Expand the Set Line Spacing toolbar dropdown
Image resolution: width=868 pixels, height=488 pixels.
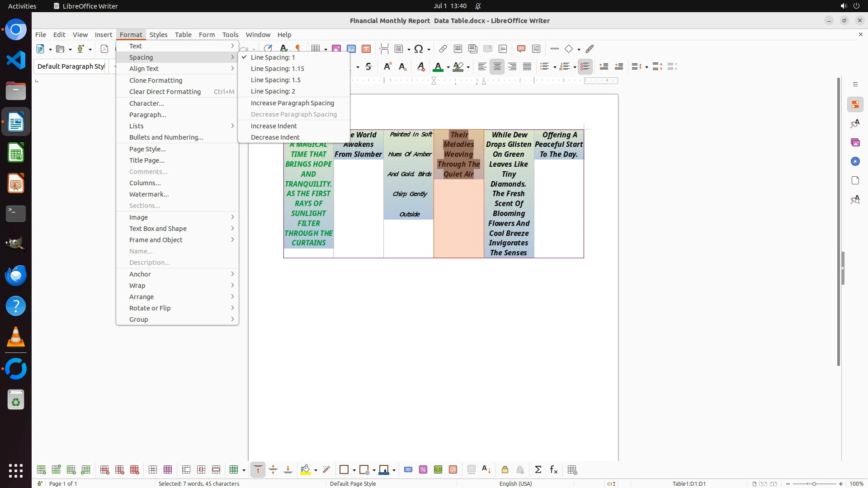click(x=647, y=67)
